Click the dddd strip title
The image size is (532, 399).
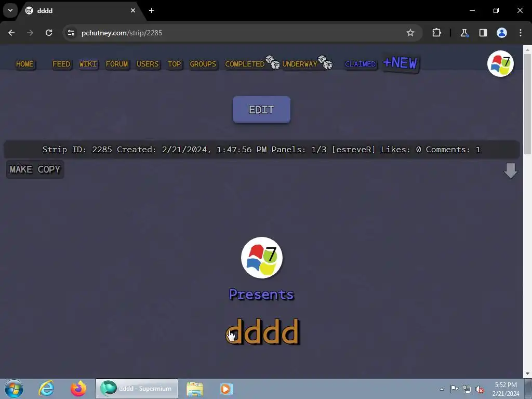[x=262, y=332]
